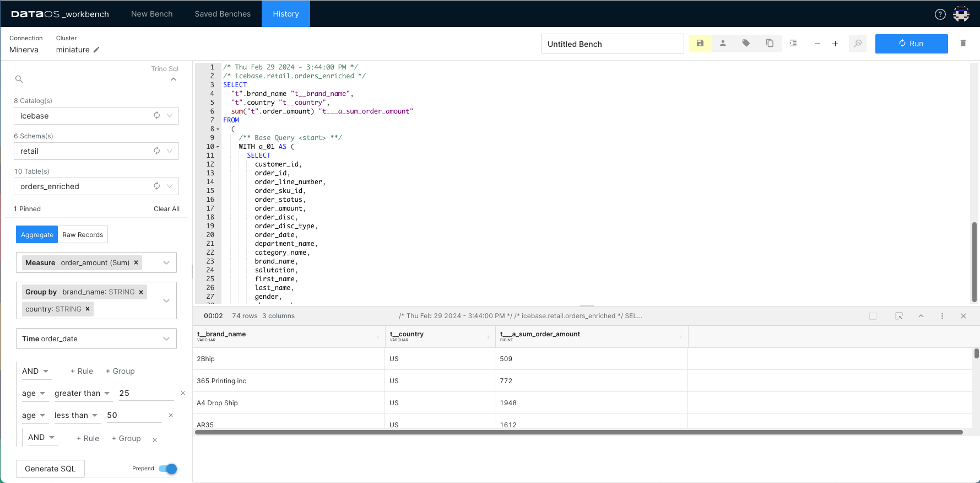Open the user profile avatar
The image size is (980, 483).
(x=961, y=14)
